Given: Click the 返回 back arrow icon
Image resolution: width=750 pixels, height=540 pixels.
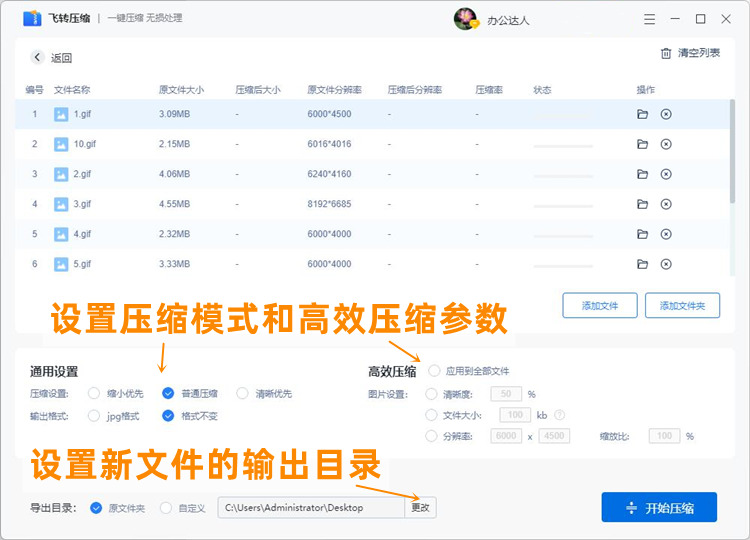Looking at the screenshot, I should coord(37,57).
